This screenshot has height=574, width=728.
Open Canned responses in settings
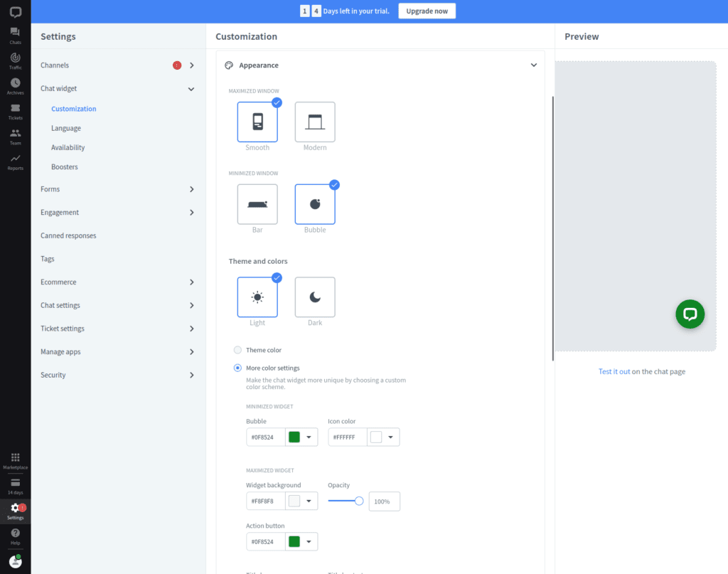[68, 235]
